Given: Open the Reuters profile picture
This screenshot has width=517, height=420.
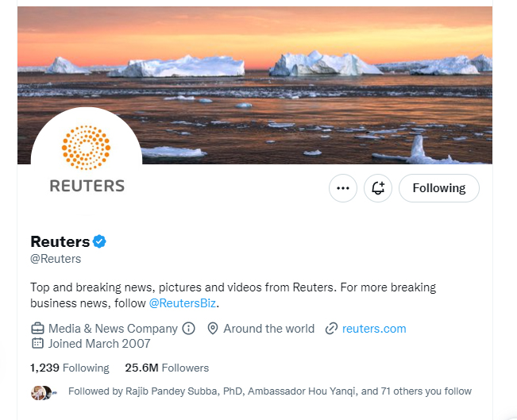Looking at the screenshot, I should pos(87,160).
